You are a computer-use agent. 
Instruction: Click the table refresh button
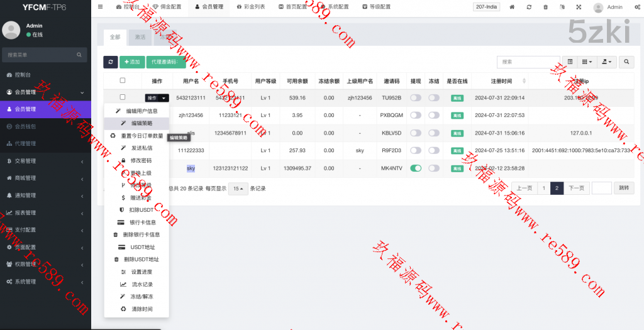pos(111,62)
